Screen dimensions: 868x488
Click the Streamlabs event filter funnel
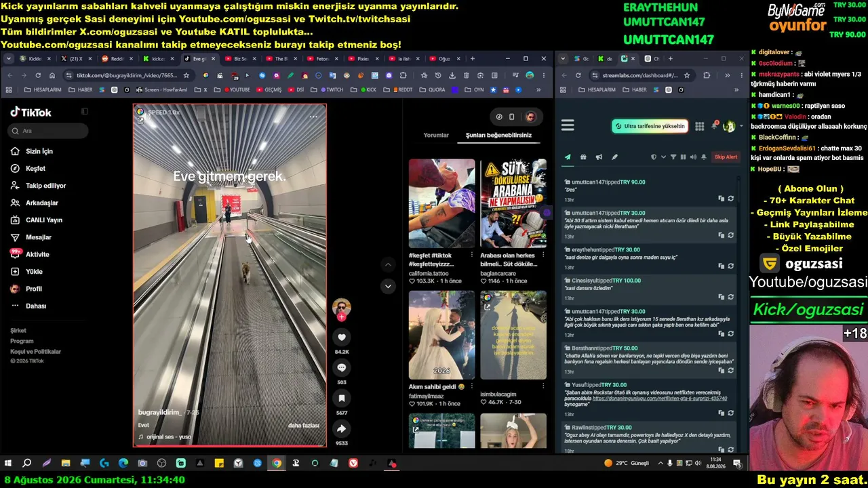click(673, 157)
